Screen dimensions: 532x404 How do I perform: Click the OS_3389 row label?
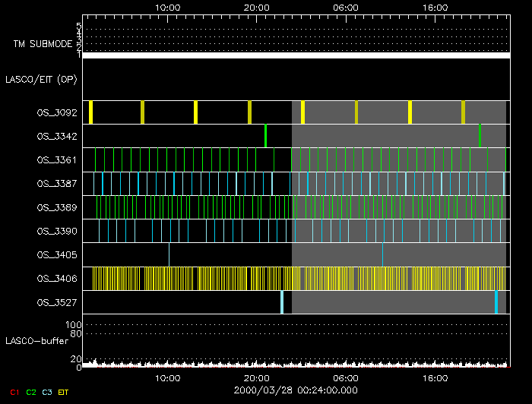pos(57,207)
